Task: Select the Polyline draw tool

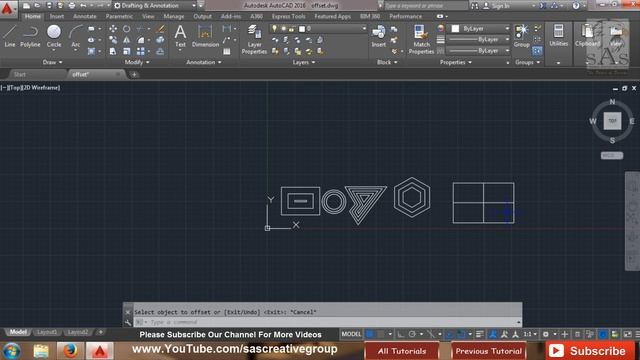Action: tap(30, 36)
